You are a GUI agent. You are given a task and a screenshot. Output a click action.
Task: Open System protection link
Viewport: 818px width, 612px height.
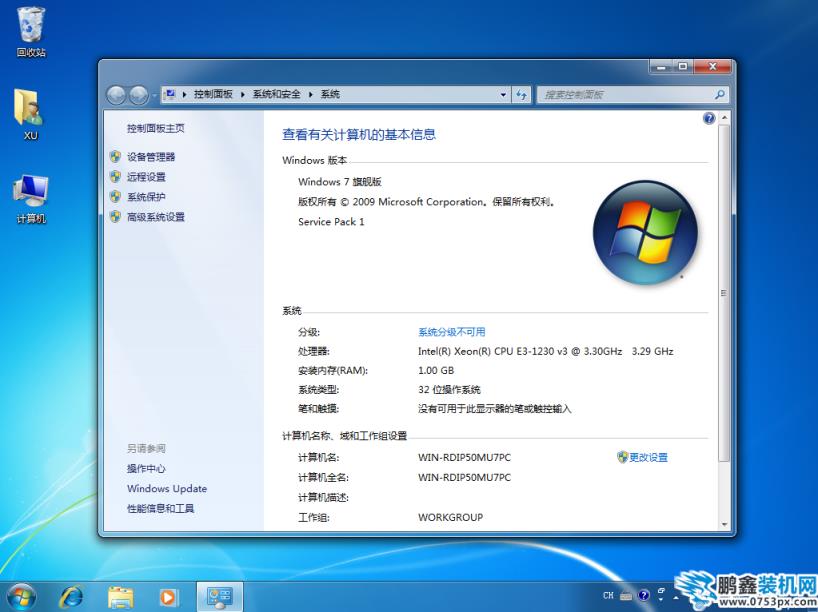point(146,197)
